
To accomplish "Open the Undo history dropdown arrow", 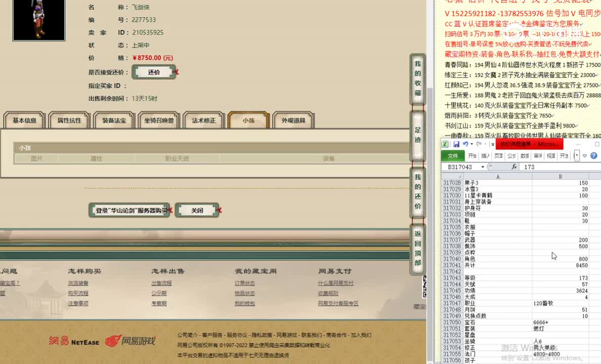I will point(471,144).
